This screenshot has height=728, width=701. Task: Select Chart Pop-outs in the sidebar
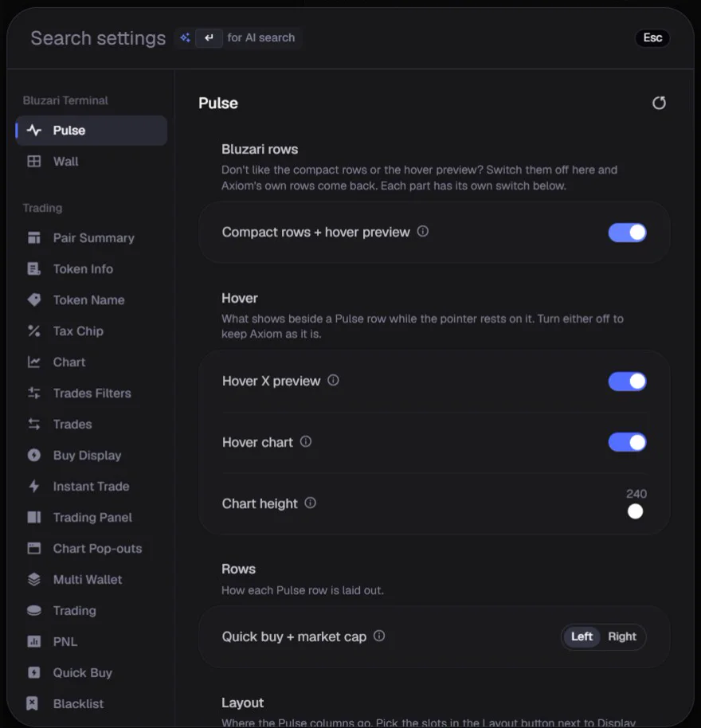[92, 548]
